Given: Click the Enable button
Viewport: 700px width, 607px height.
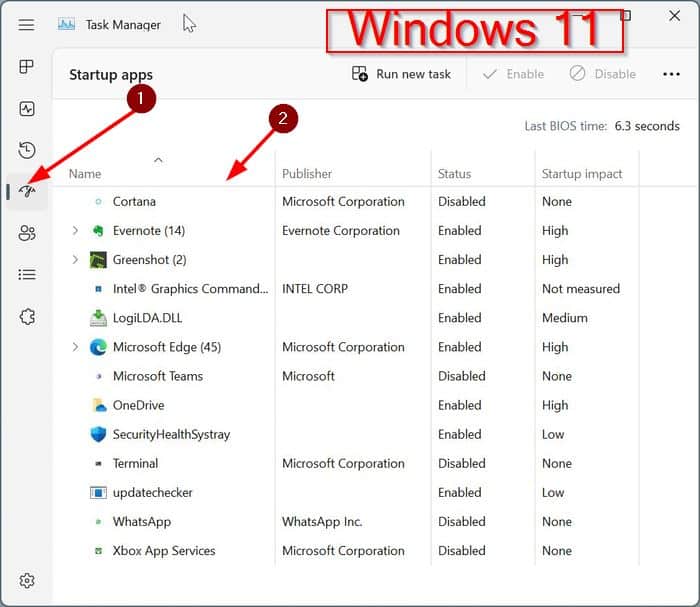Looking at the screenshot, I should coord(513,74).
